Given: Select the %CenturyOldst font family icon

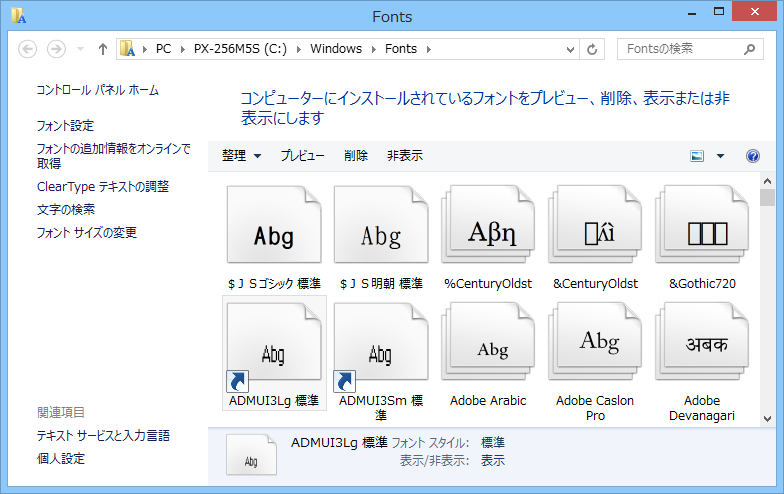Looking at the screenshot, I should coord(488,224).
